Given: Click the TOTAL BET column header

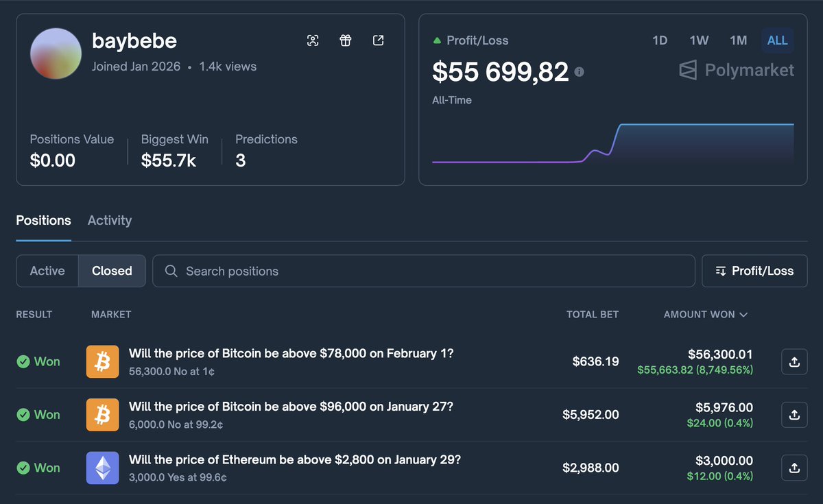Looking at the screenshot, I should [x=593, y=314].
